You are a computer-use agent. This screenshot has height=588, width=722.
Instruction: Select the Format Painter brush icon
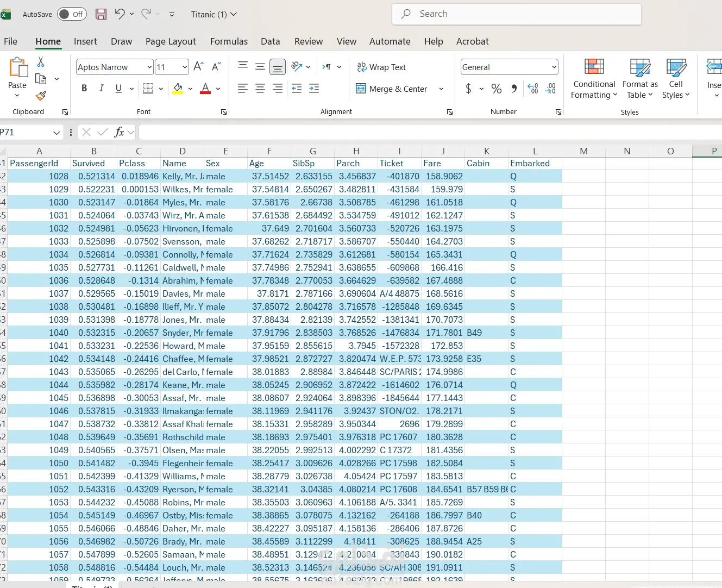click(41, 96)
